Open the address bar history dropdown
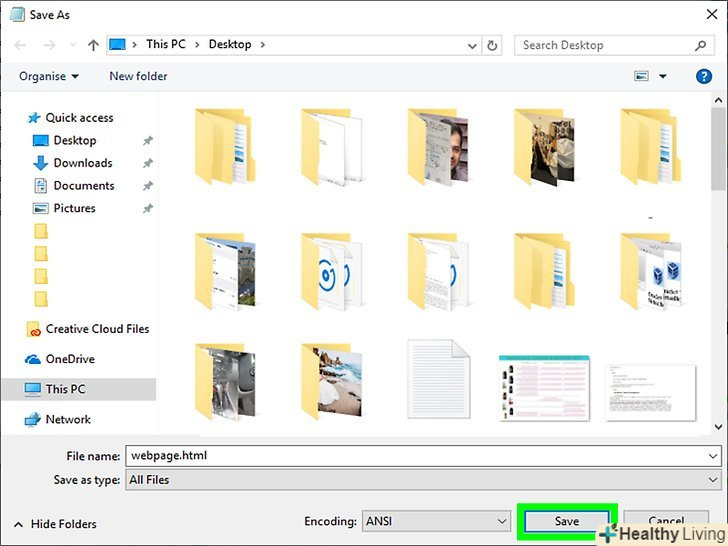This screenshot has width=728, height=546. coord(472,46)
